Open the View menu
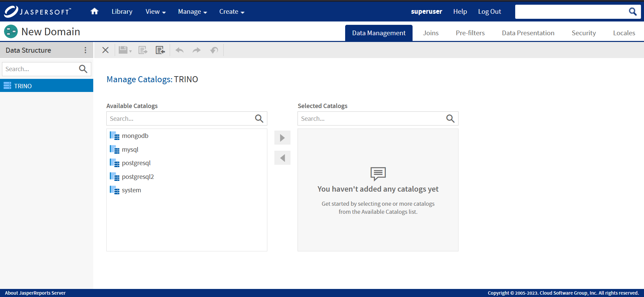The width and height of the screenshot is (644, 297). 156,11
